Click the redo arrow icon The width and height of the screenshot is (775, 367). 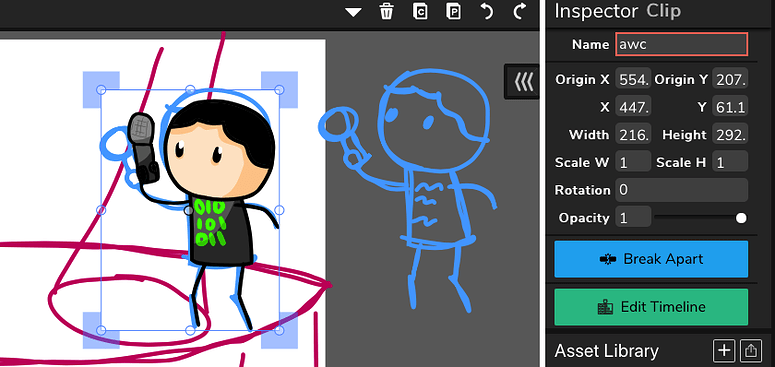tap(519, 11)
